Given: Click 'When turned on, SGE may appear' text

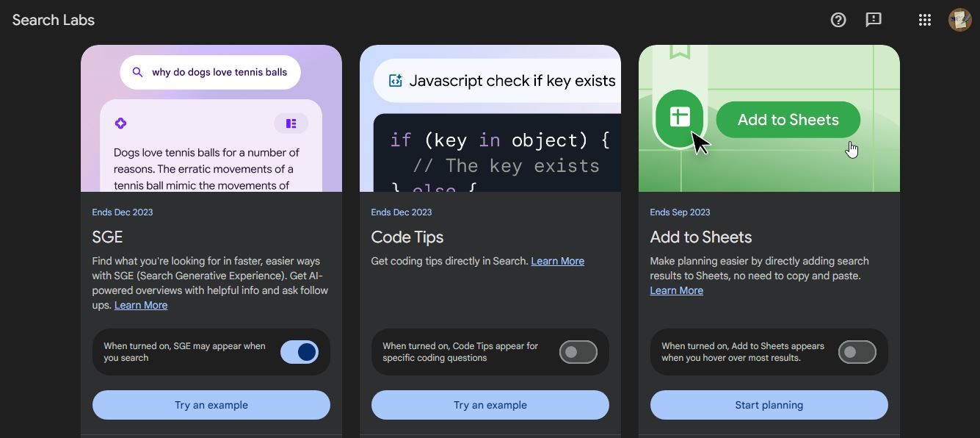Looking at the screenshot, I should click(185, 352).
